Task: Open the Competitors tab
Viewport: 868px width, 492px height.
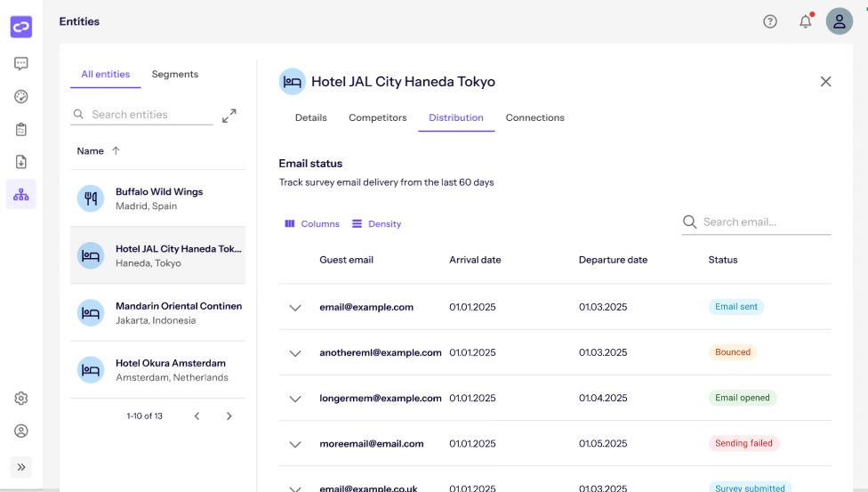Action: pos(378,117)
